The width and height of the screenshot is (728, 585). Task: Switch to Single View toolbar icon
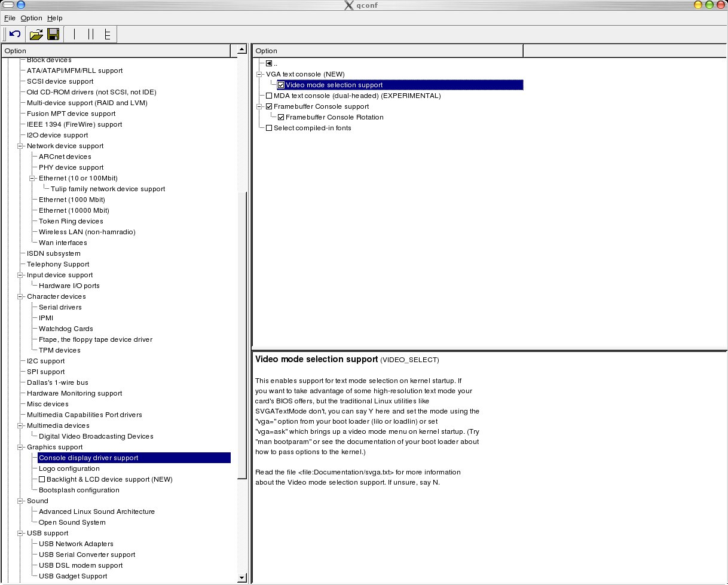pyautogui.click(x=75, y=34)
